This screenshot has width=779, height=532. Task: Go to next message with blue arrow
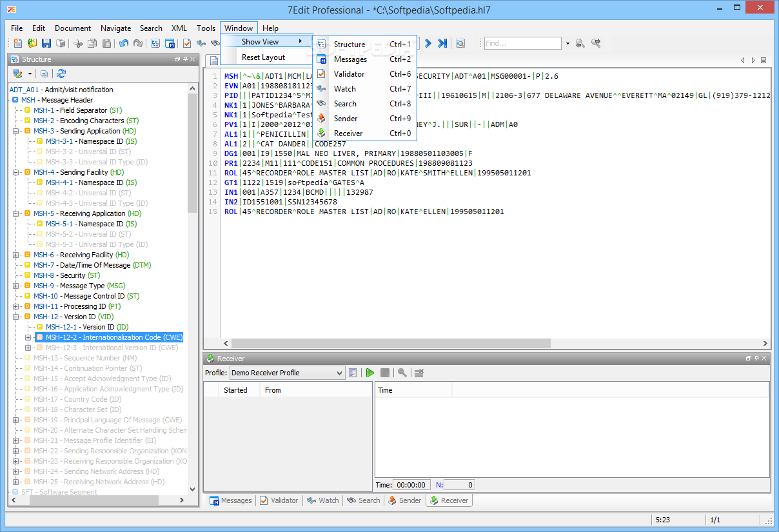(428, 43)
